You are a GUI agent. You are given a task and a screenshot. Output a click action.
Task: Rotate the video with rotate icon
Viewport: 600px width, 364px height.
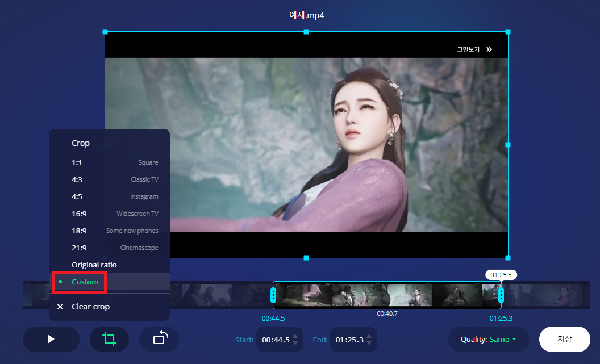coord(159,339)
